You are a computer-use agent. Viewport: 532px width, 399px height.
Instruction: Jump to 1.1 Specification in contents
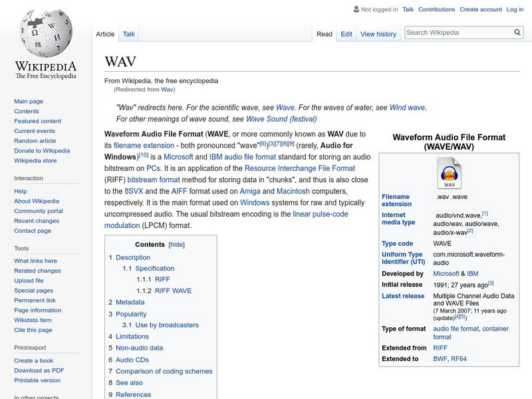tap(155, 268)
